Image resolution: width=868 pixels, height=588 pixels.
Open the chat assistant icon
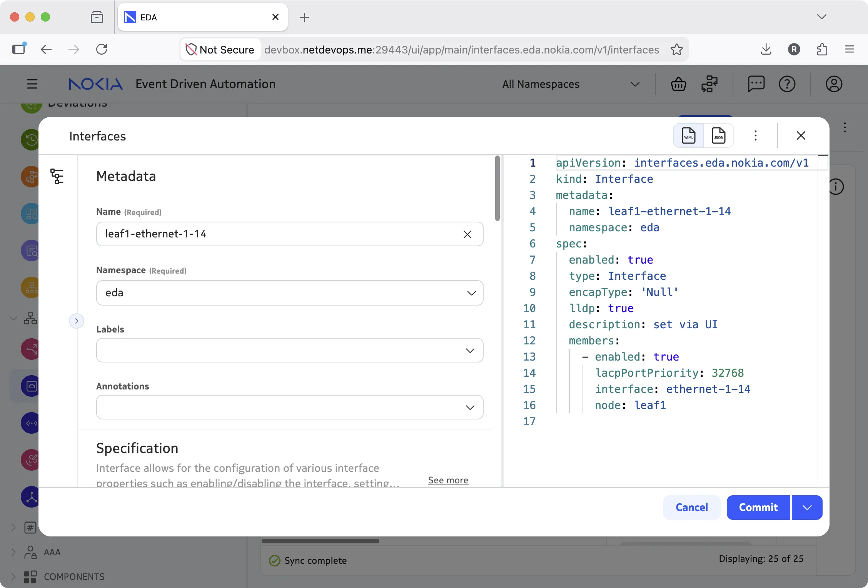756,84
